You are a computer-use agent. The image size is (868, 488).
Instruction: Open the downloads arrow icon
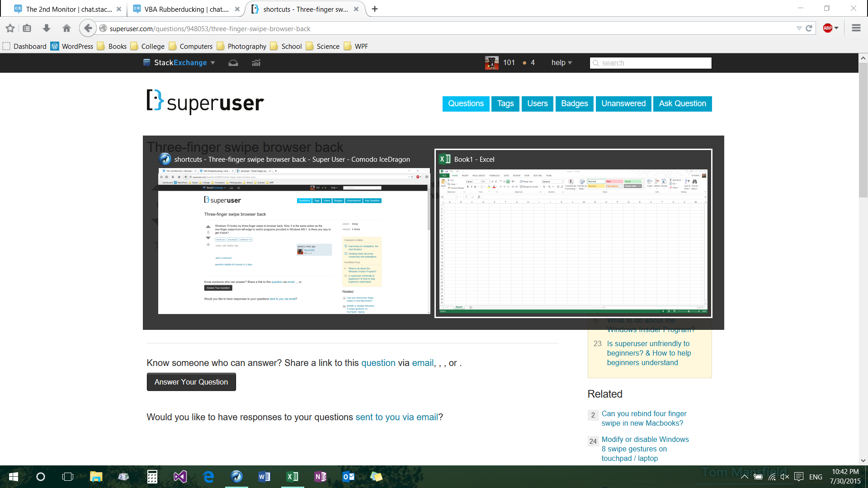coord(46,28)
